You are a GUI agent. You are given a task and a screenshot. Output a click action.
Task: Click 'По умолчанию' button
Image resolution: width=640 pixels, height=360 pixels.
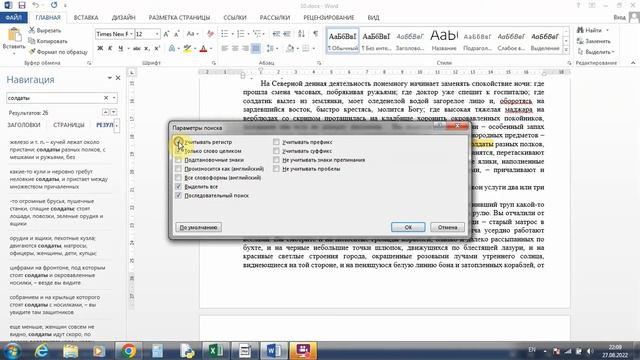coord(198,227)
